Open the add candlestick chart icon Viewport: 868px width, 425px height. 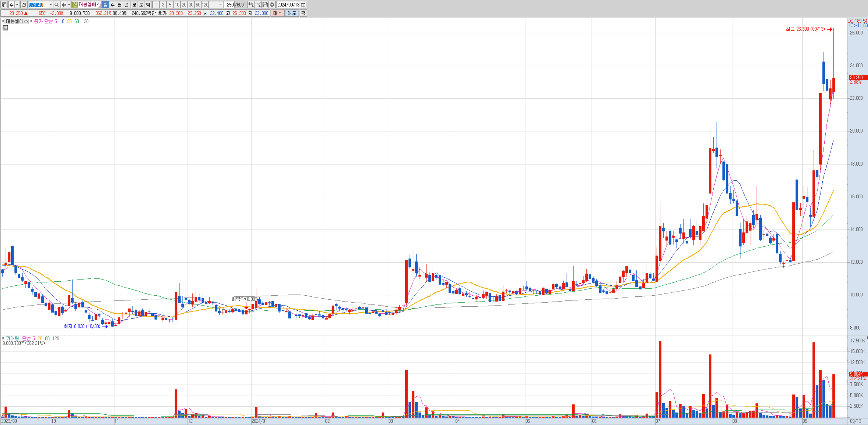pos(251,5)
